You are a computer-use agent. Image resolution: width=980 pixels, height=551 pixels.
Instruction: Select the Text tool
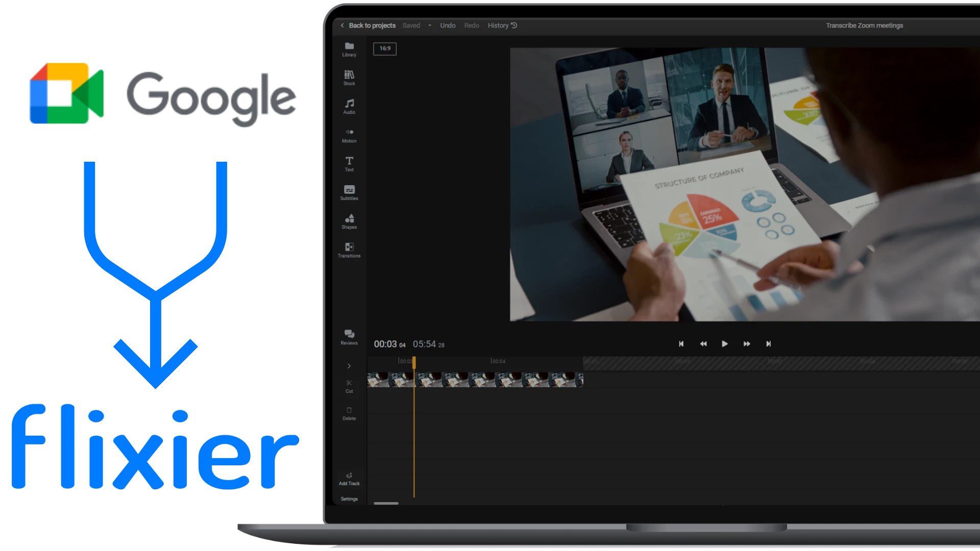349,164
